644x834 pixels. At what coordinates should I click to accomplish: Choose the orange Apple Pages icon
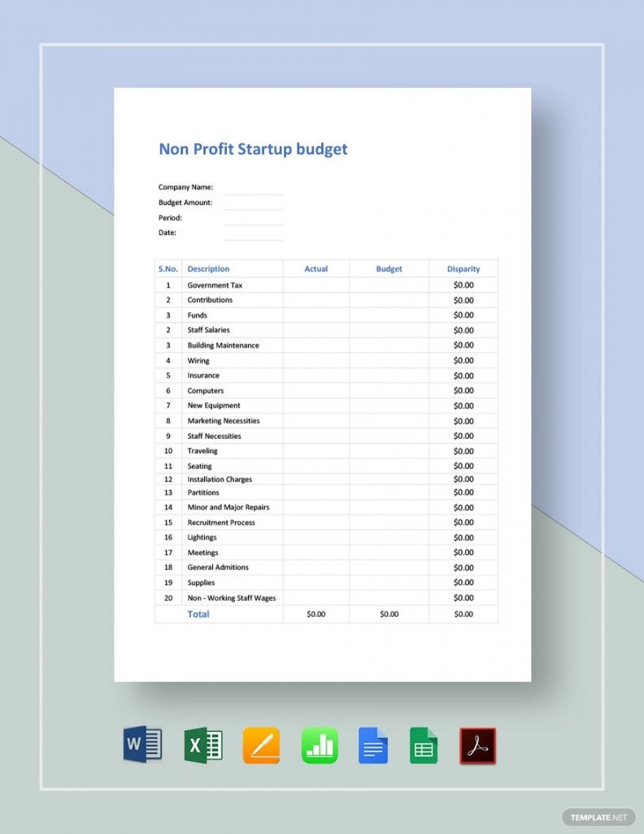261,745
